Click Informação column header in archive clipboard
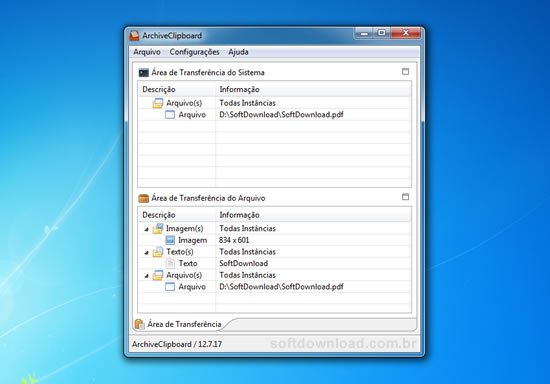Viewport: 550px width, 384px height. (x=313, y=215)
